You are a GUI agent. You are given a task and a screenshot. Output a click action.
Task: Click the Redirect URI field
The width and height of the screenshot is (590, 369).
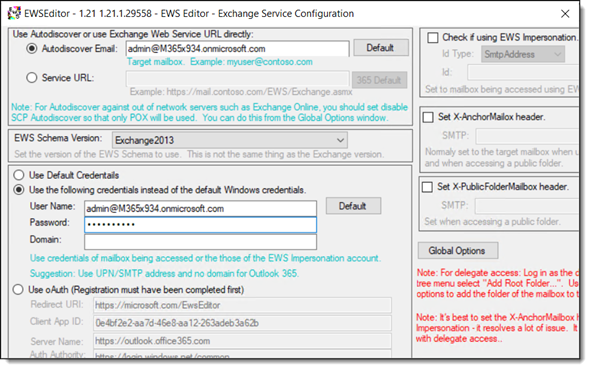click(x=242, y=305)
